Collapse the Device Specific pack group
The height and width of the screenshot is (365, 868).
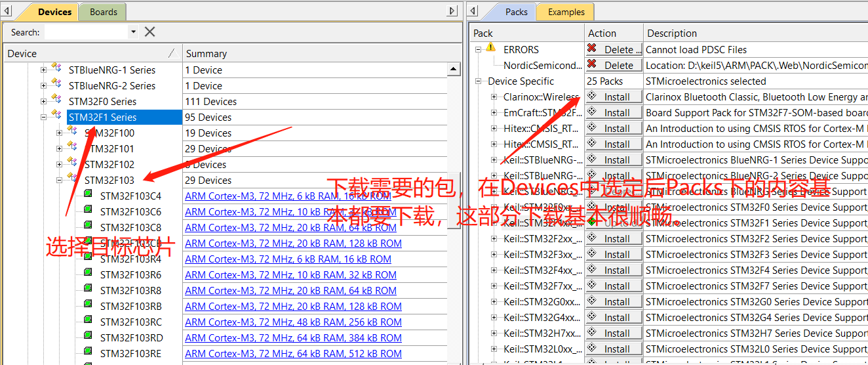(x=478, y=81)
